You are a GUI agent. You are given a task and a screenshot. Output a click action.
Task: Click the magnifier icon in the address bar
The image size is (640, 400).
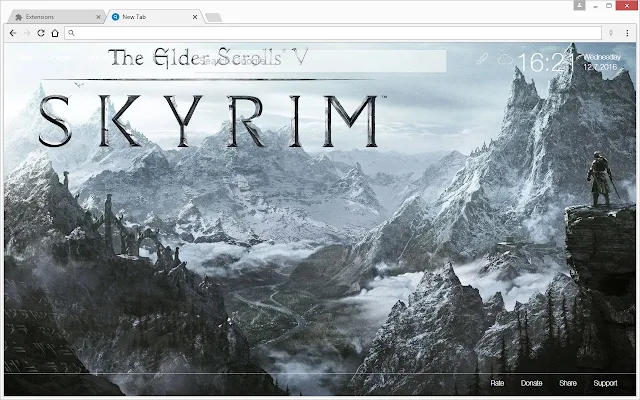tap(71, 33)
